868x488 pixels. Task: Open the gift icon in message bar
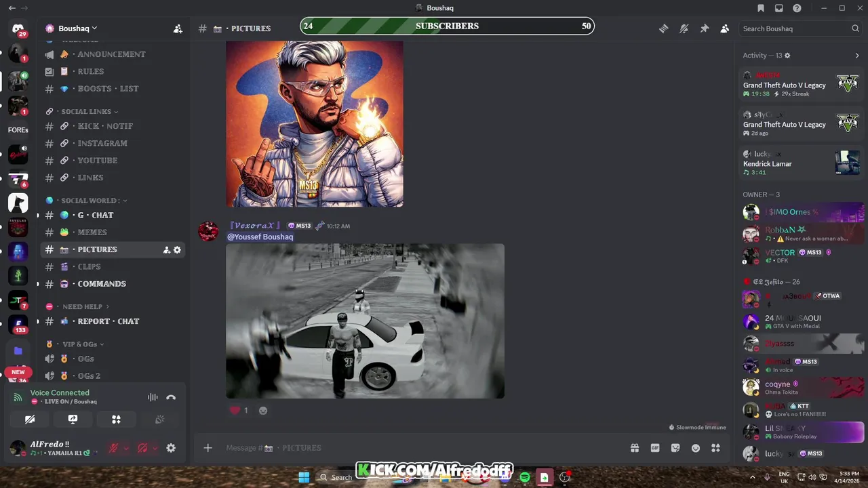(x=635, y=448)
